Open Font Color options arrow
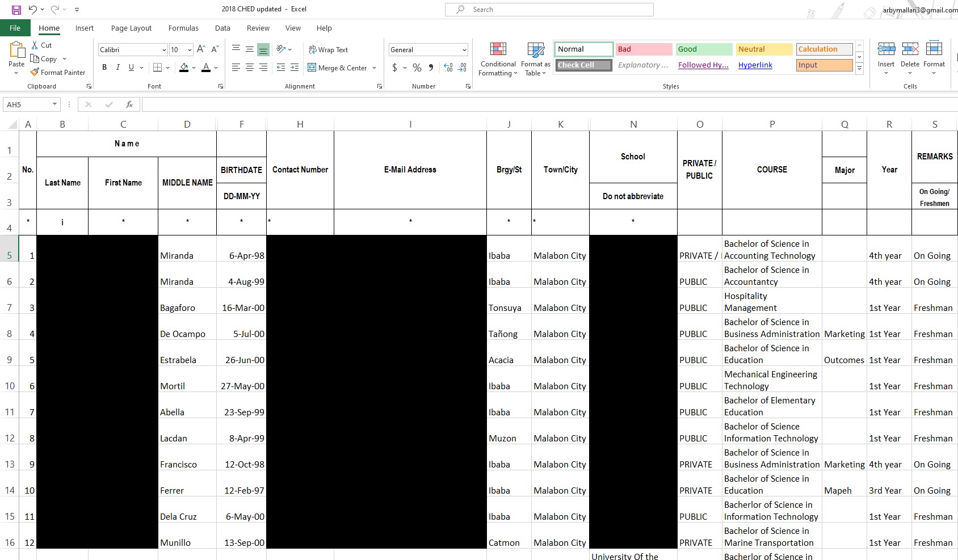 tap(216, 68)
